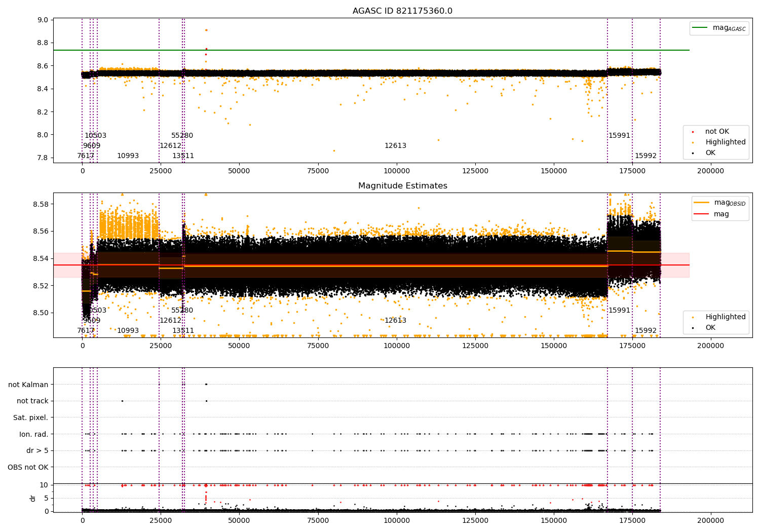
Task: Click the 'not Kalman' axis label
Action: tap(28, 385)
